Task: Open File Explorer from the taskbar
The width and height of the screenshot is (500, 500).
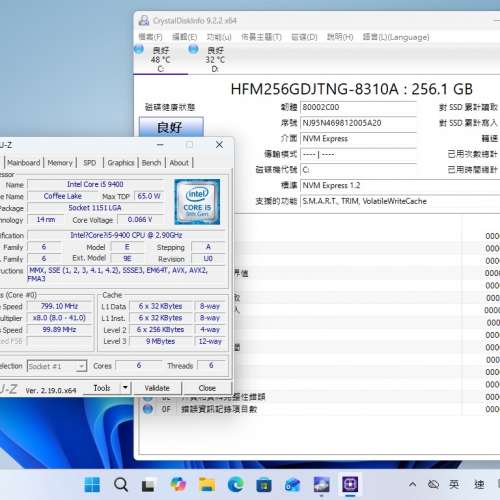Action: (207, 485)
